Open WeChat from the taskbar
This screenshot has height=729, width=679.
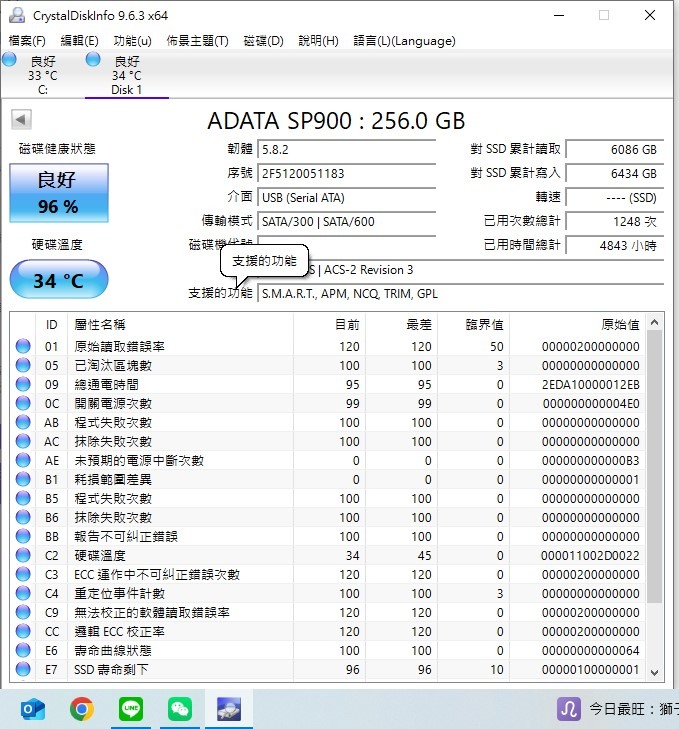[x=180, y=709]
